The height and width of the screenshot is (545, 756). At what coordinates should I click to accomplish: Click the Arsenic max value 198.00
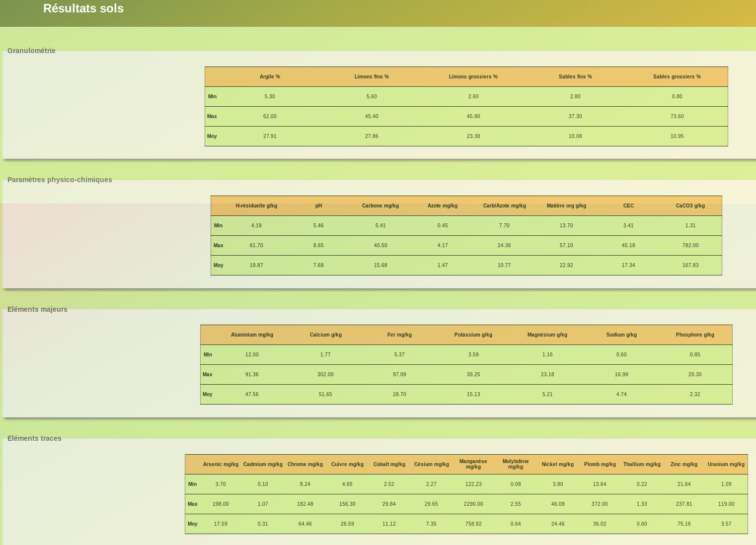tap(221, 504)
